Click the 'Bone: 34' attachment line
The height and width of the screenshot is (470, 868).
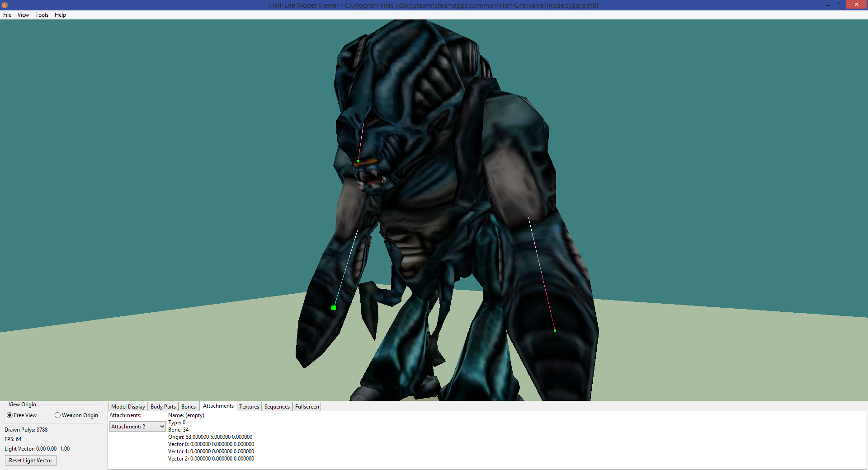tap(178, 430)
